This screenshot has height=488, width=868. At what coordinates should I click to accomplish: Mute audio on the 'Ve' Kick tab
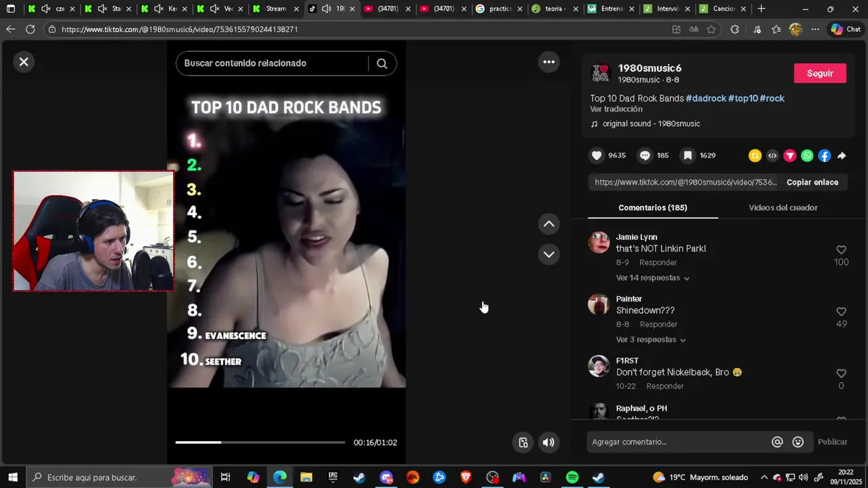214,9
